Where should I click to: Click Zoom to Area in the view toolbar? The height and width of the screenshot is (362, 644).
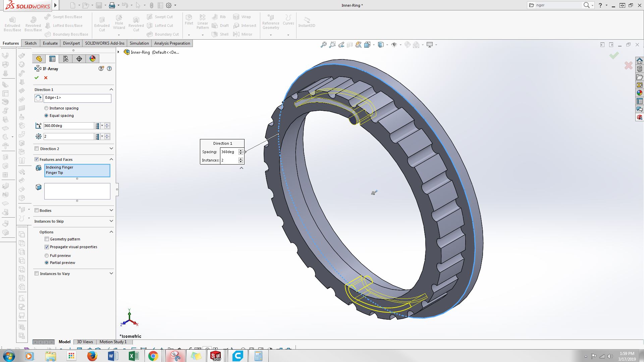[x=332, y=45]
